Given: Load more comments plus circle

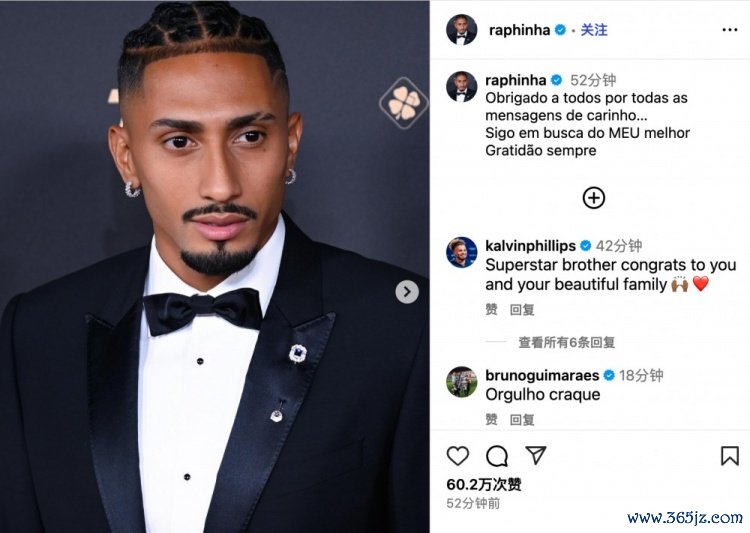Looking at the screenshot, I should coord(594,198).
